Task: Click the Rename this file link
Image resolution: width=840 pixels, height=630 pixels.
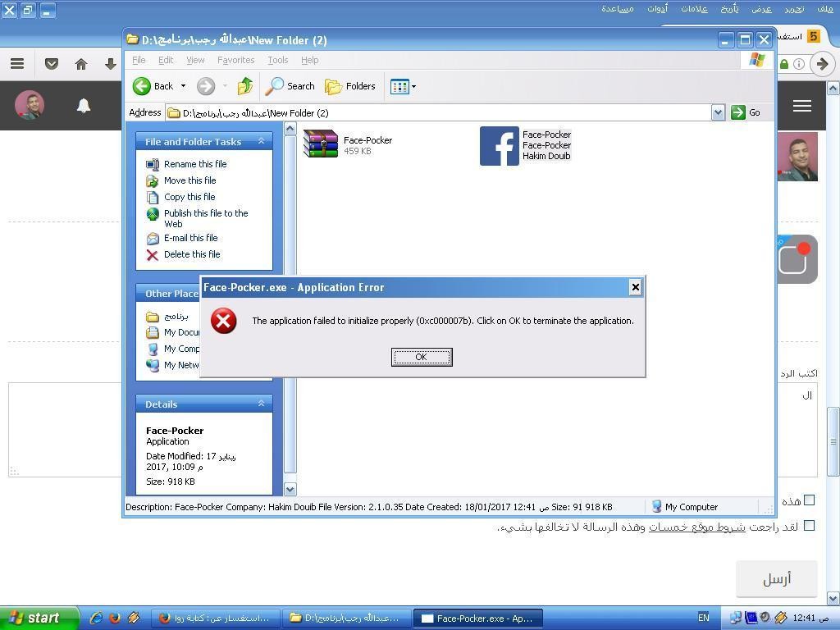Action: pyautogui.click(x=195, y=164)
